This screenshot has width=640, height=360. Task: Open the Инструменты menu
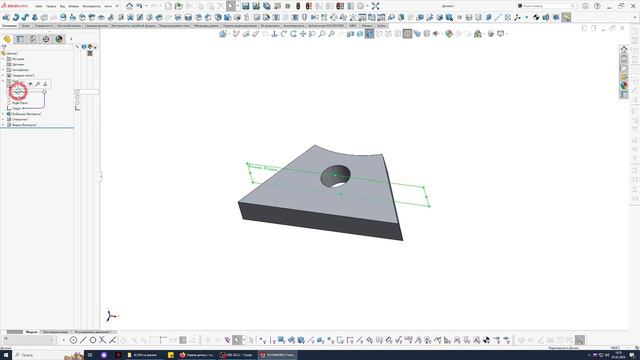pyautogui.click(x=91, y=6)
